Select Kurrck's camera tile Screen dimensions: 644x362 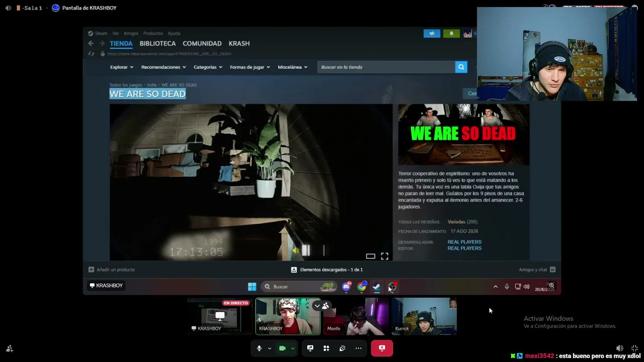pyautogui.click(x=424, y=316)
